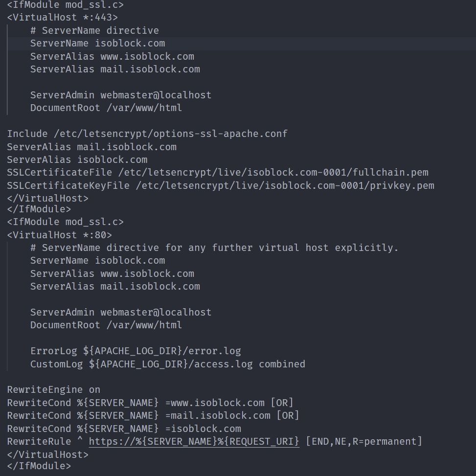Click the Include options-ssl-apache.conf line
The image size is (476, 476).
click(x=147, y=134)
